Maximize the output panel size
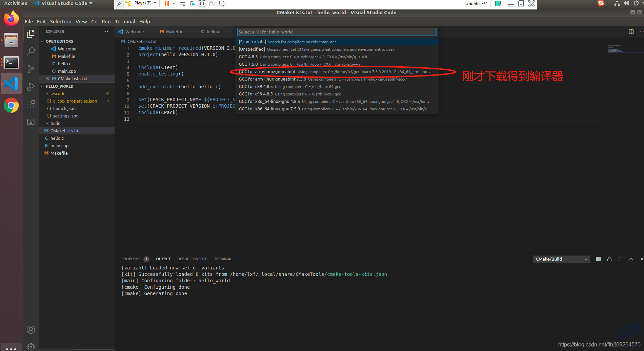The image size is (644, 351). point(631,259)
